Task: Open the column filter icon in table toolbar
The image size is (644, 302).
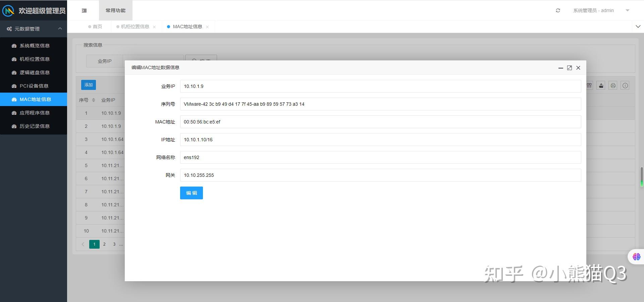Action: pos(589,86)
